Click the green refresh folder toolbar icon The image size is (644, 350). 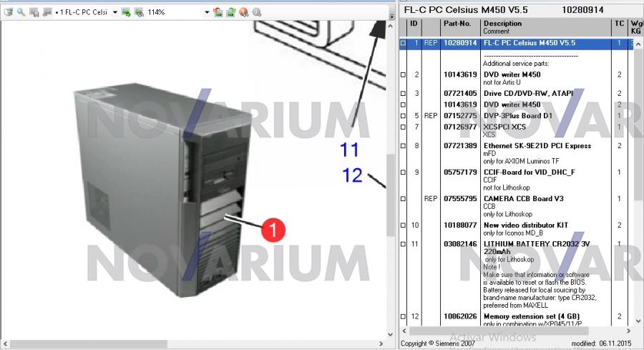coord(230,12)
